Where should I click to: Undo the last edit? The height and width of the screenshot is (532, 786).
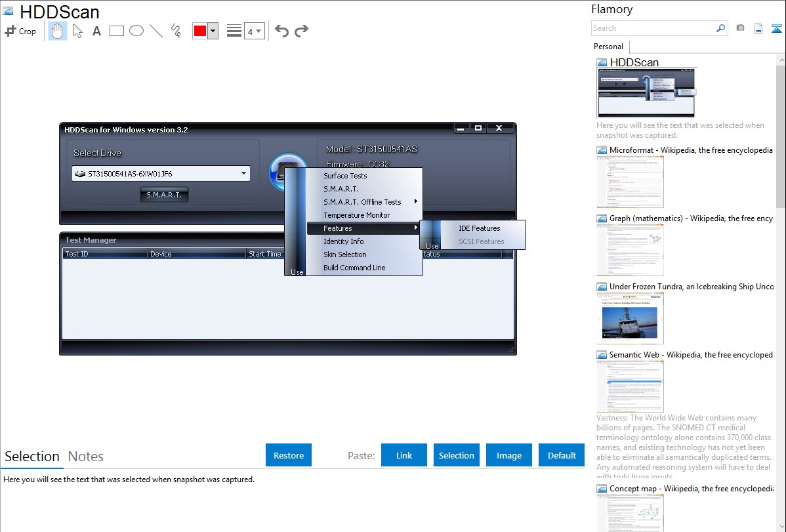tap(281, 31)
